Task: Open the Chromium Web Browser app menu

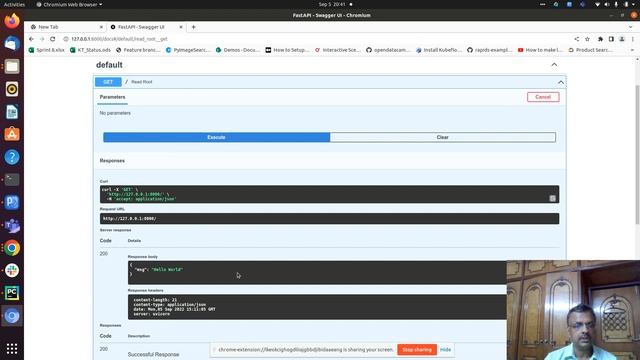Action: coord(69,4)
